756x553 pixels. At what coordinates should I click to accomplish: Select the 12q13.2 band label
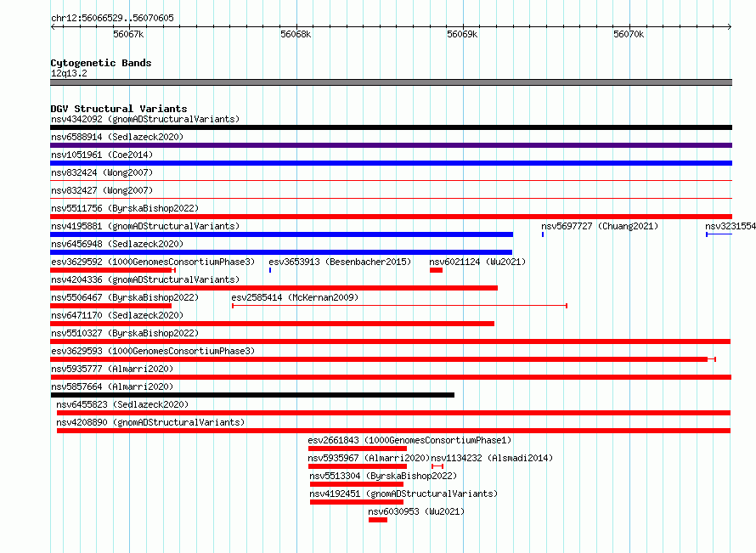[69, 73]
